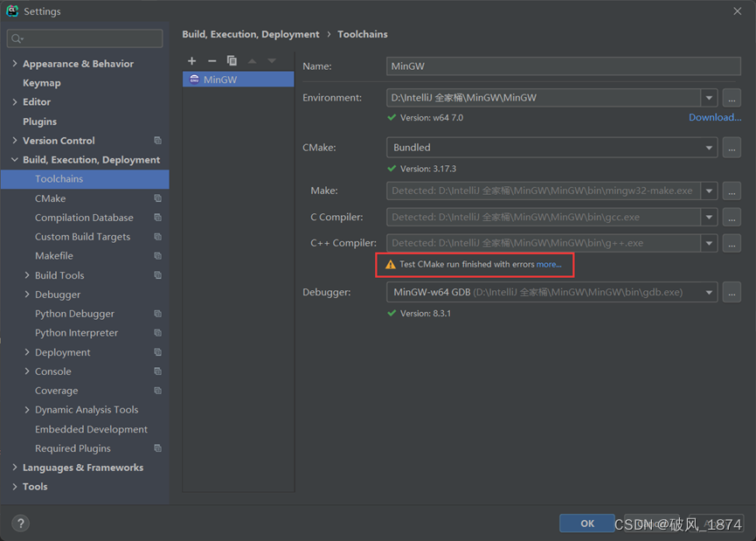Open the CMake Bundled dropdown
The image size is (756, 541).
(709, 148)
